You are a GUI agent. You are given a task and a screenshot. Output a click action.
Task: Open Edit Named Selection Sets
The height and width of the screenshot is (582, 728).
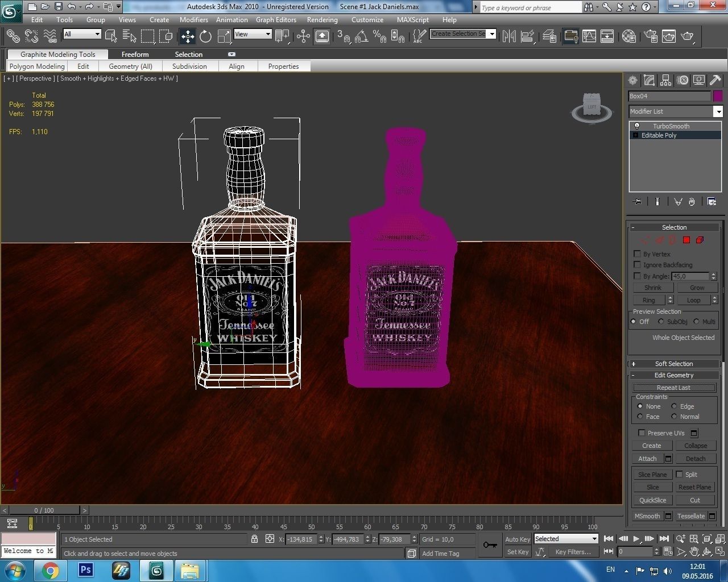coord(419,36)
